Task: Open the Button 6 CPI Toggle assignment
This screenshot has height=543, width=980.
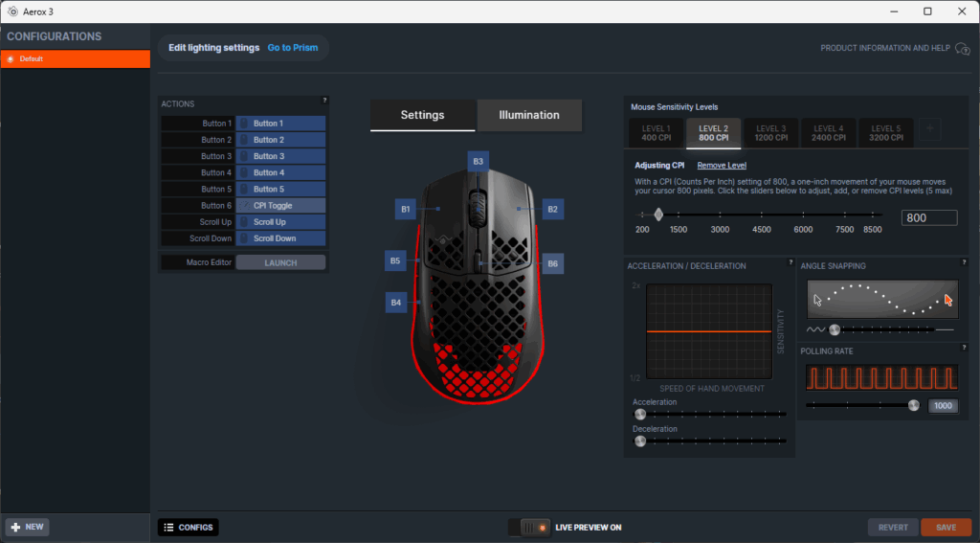Action: [280, 206]
